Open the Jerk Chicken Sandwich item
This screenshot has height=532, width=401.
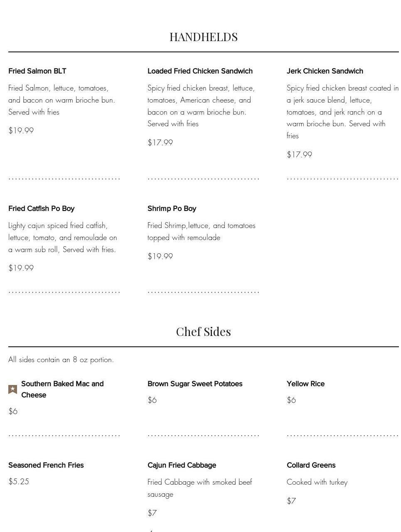325,71
